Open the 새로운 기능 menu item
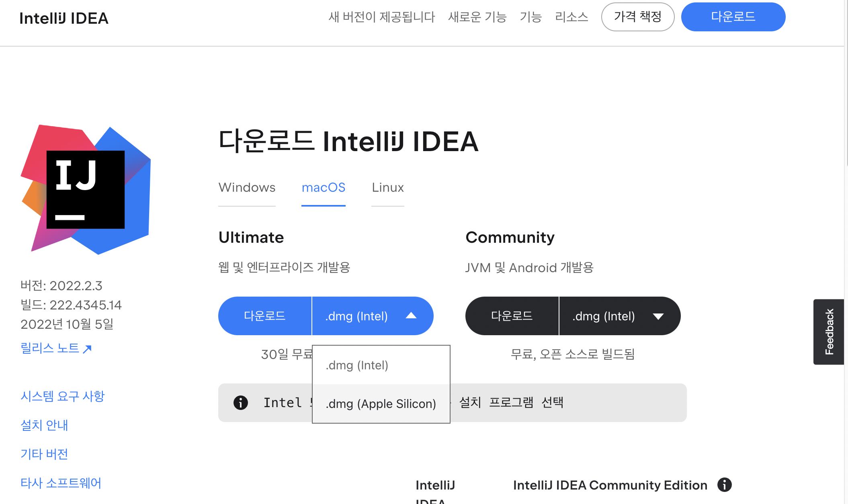The height and width of the screenshot is (504, 848). tap(477, 17)
